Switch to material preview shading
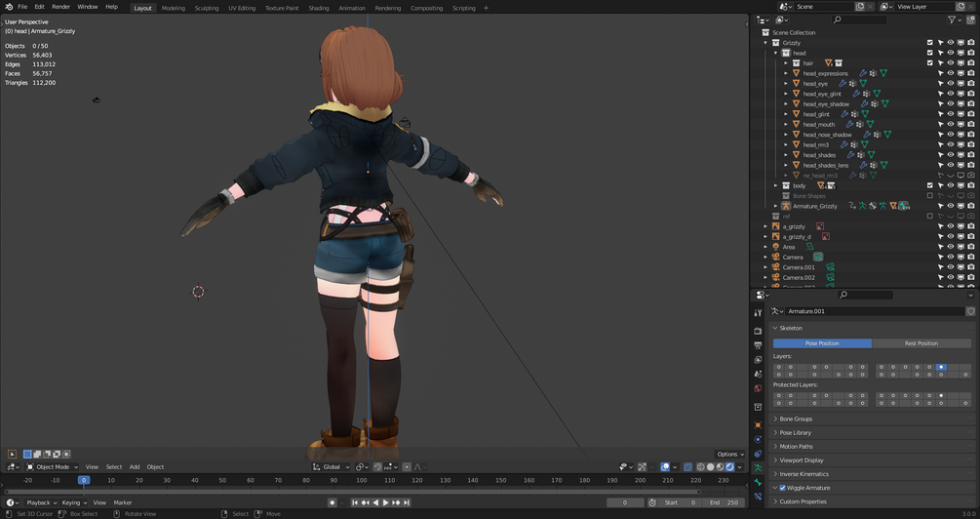Viewport: 980px width, 519px height. [720, 466]
